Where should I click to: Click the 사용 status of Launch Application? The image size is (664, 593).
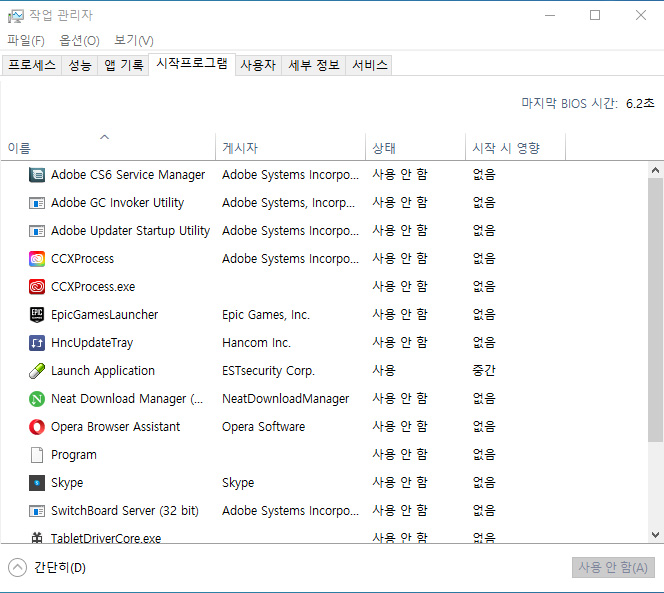[384, 371]
